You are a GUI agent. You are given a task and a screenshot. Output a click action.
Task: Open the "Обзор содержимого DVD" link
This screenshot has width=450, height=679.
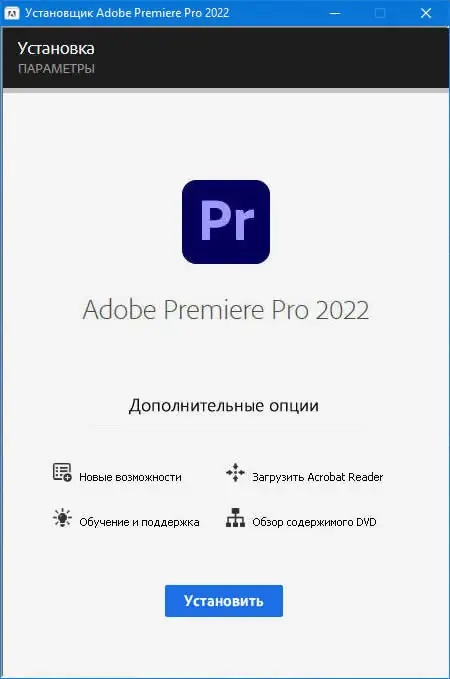coord(314,522)
